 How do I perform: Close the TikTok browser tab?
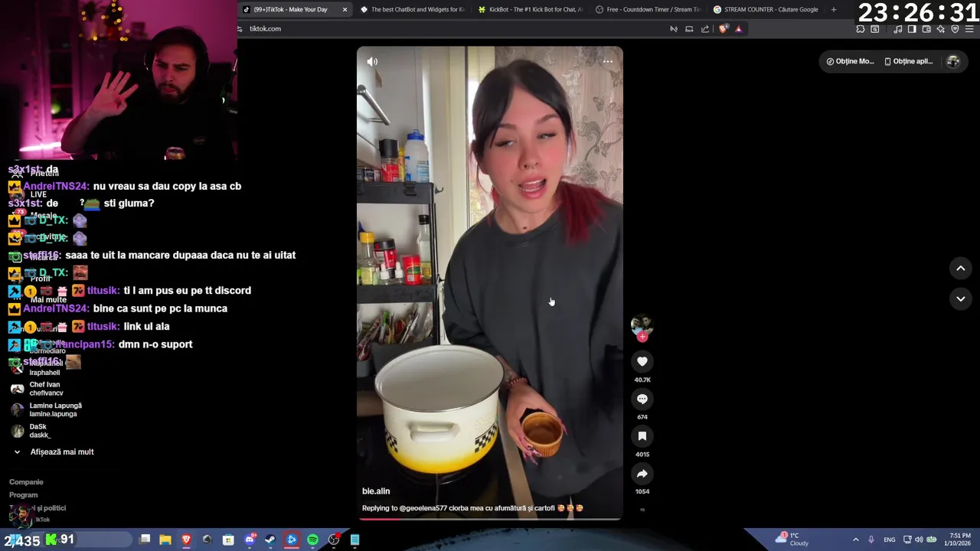[x=345, y=9]
